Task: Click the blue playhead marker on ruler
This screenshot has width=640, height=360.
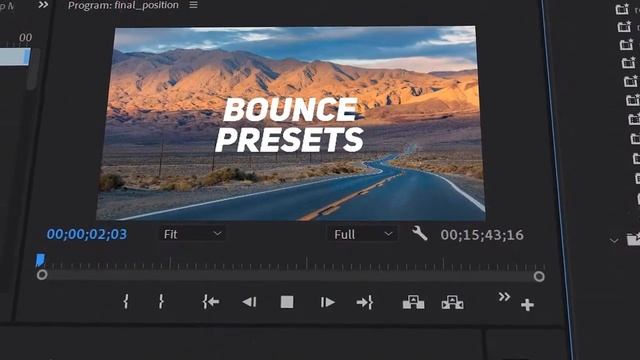Action: coord(40,260)
